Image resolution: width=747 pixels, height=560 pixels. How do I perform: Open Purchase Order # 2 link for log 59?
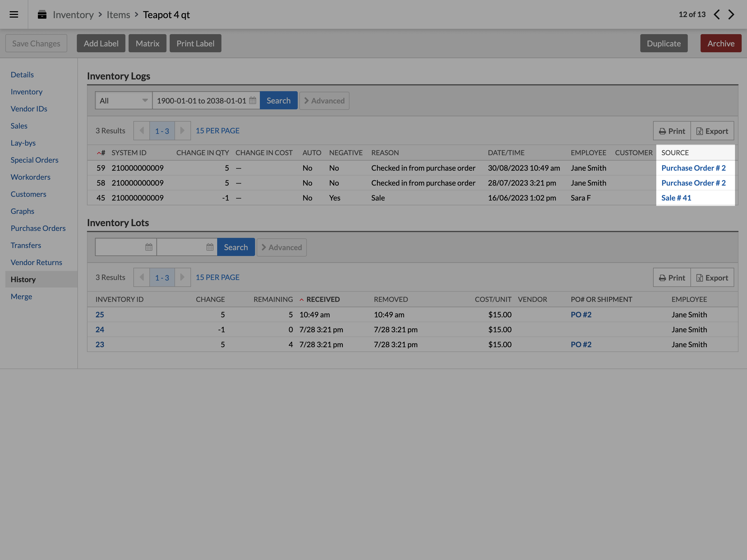[693, 168]
